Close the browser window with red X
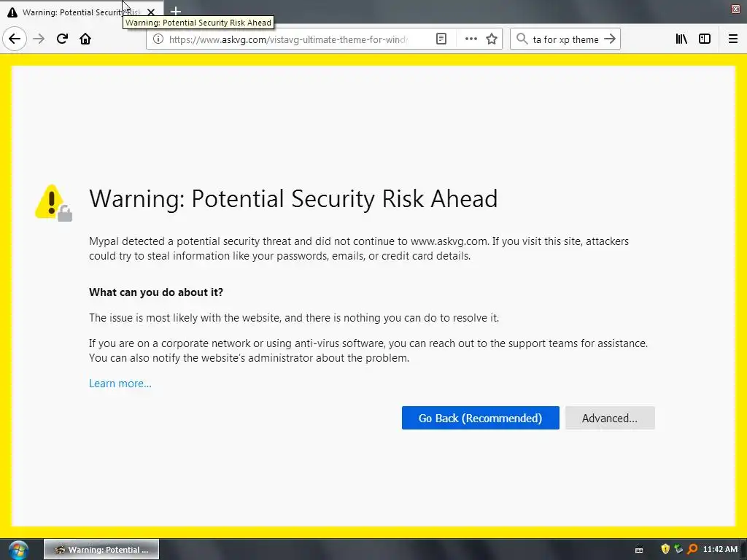 click(735, 9)
